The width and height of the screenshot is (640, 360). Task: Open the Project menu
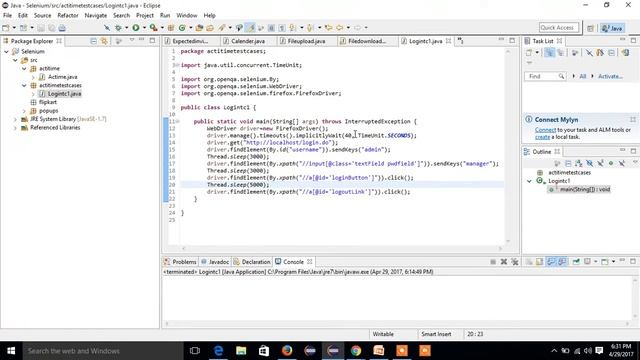click(145, 16)
